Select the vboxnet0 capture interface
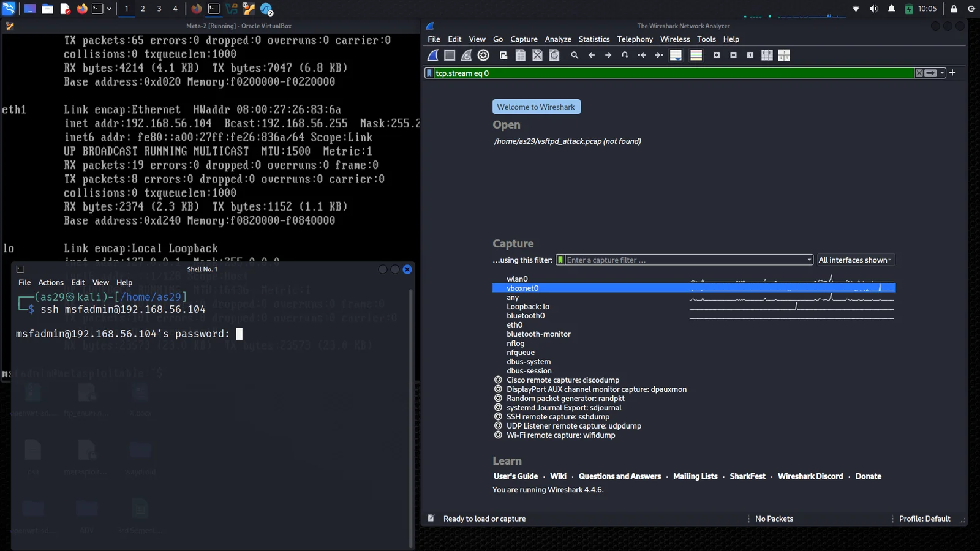This screenshot has height=551, width=980. (x=694, y=288)
